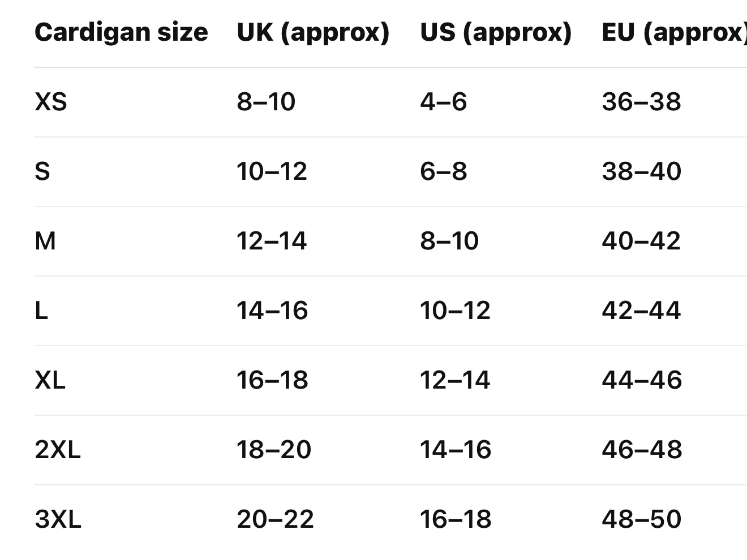Select the L size row label
This screenshot has width=747, height=560.
click(41, 311)
